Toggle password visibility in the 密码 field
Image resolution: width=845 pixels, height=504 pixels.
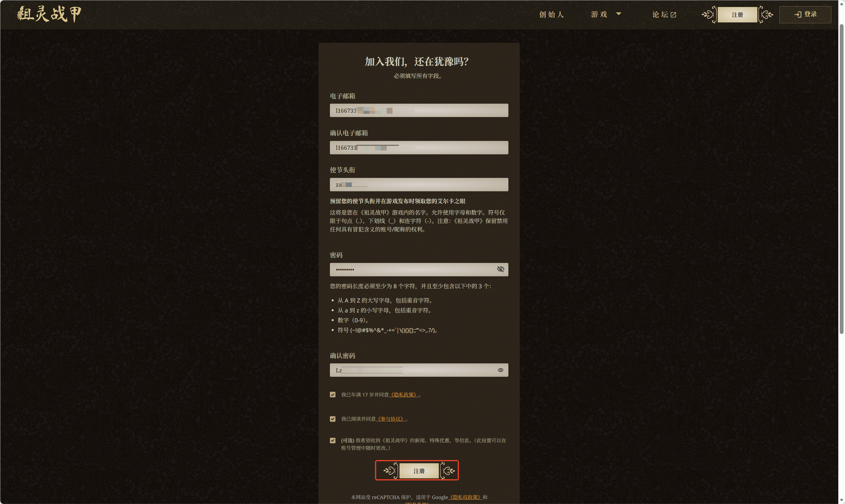click(x=500, y=269)
